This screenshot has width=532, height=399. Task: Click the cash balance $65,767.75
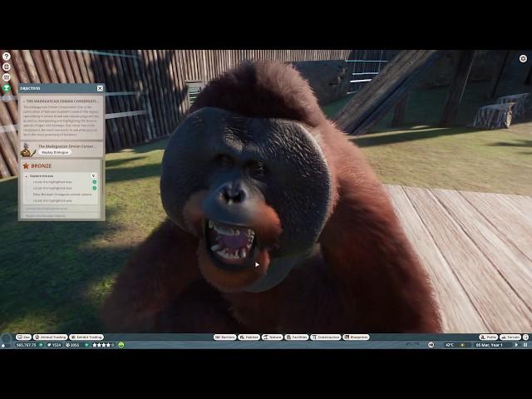(26, 345)
